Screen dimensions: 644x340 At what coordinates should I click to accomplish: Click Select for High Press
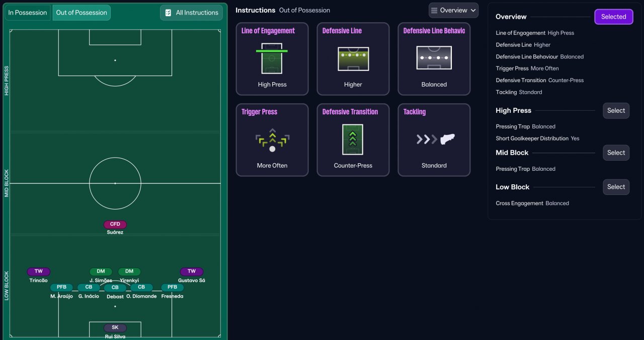[616, 111]
